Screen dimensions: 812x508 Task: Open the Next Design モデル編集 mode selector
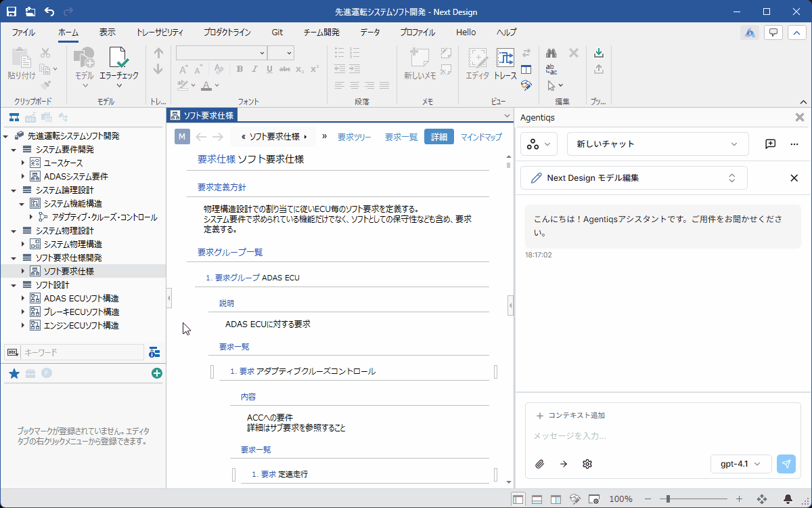(x=633, y=178)
